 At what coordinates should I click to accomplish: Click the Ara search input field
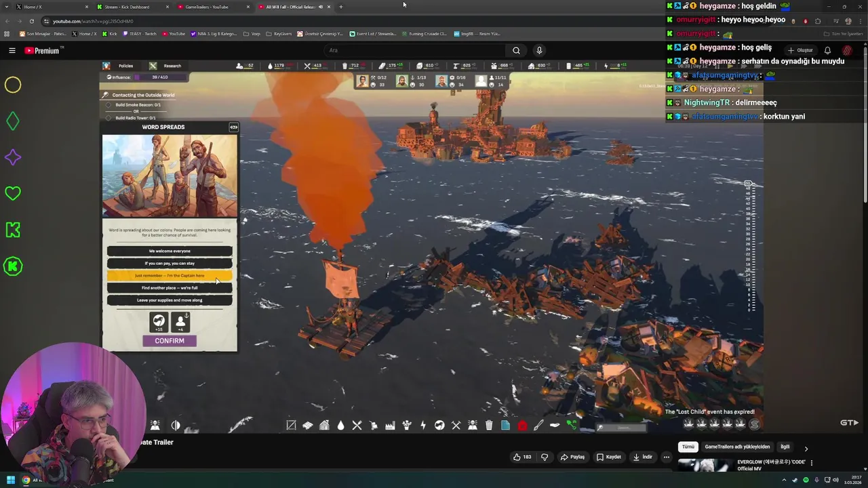click(x=414, y=50)
